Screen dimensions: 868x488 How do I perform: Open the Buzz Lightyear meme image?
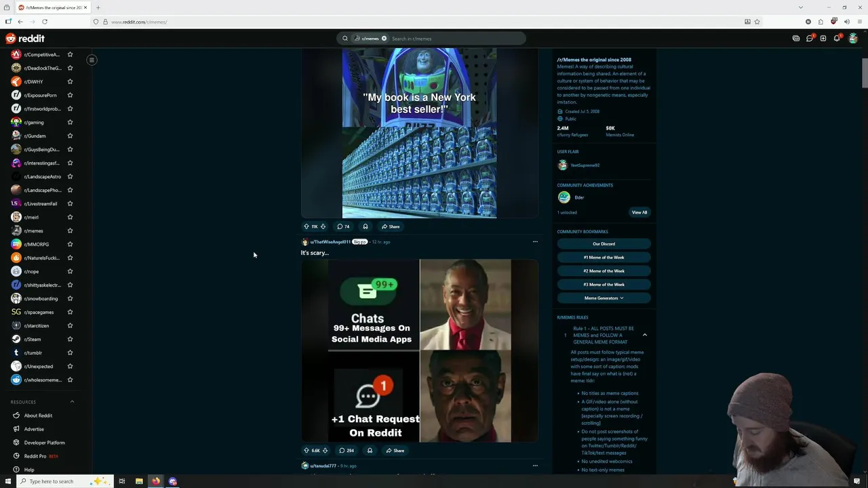click(419, 133)
